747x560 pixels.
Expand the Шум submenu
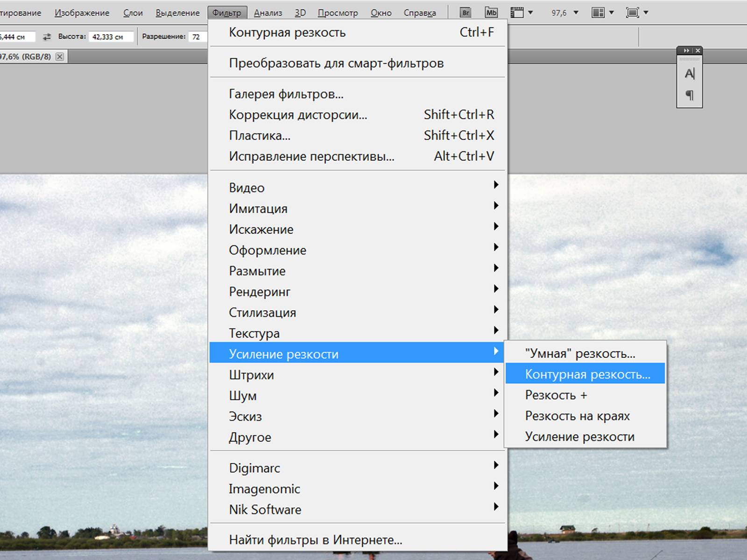[358, 396]
